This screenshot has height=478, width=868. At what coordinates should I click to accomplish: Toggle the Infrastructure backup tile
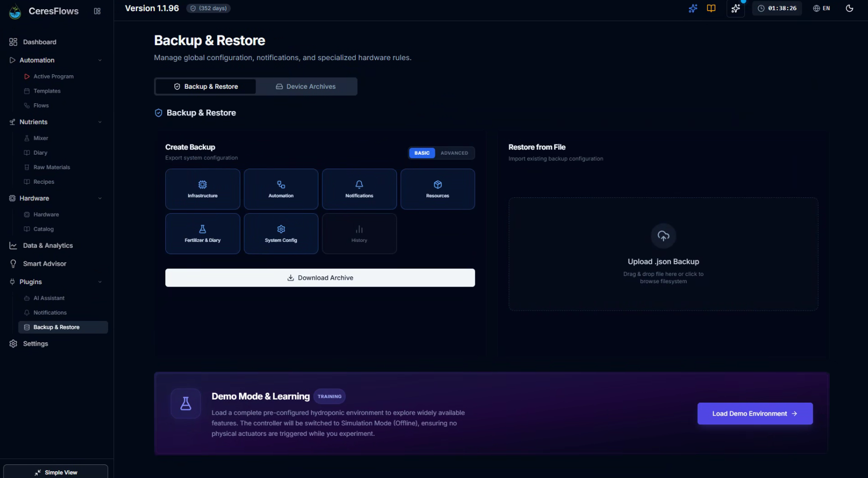click(203, 189)
